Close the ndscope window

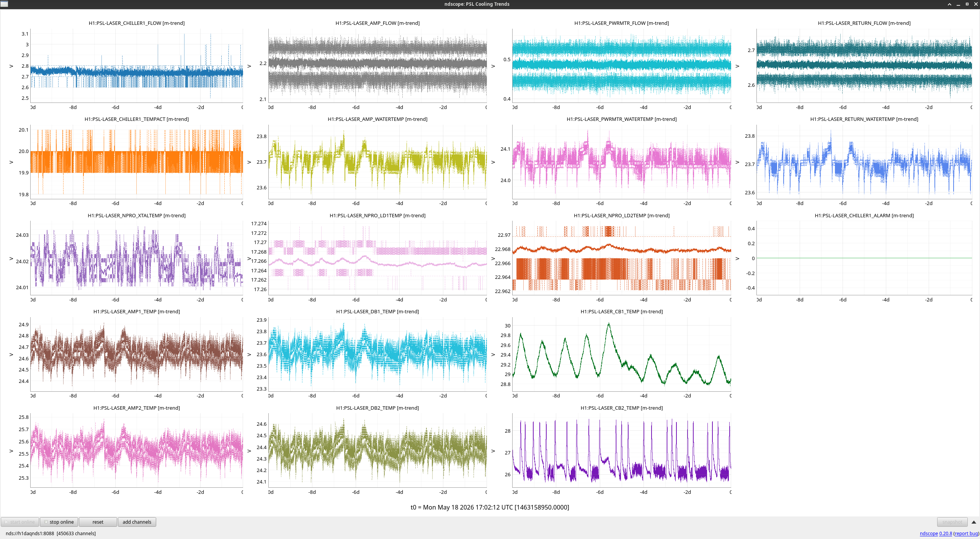pyautogui.click(x=976, y=4)
